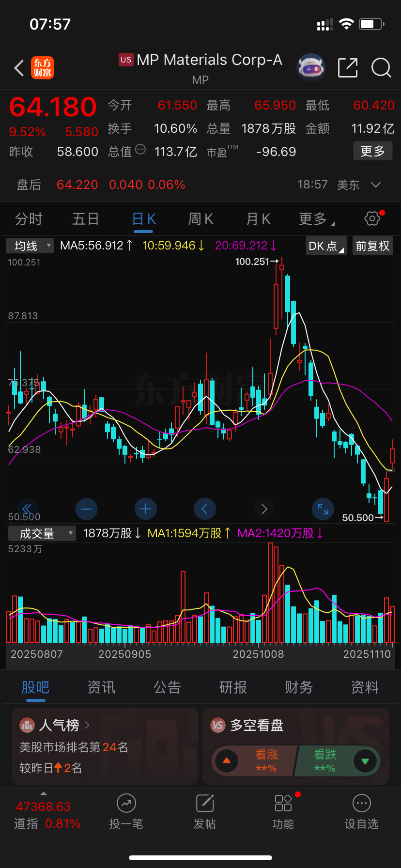The width and height of the screenshot is (401, 868).
Task: Select the 月K tab
Action: 258,219
